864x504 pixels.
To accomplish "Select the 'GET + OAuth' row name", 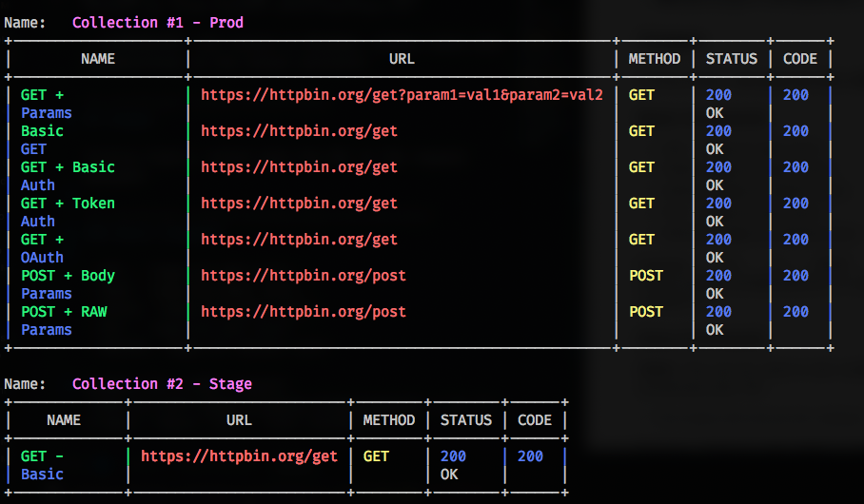I will pos(42,248).
